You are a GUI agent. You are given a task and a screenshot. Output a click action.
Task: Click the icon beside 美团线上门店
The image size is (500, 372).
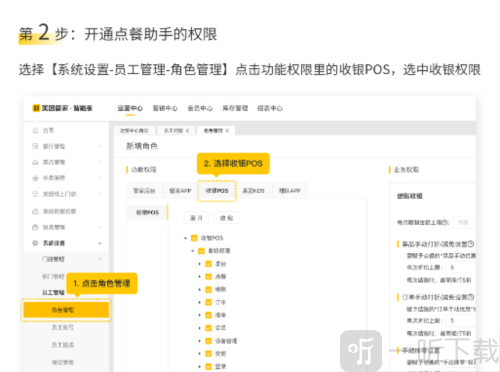(35, 194)
